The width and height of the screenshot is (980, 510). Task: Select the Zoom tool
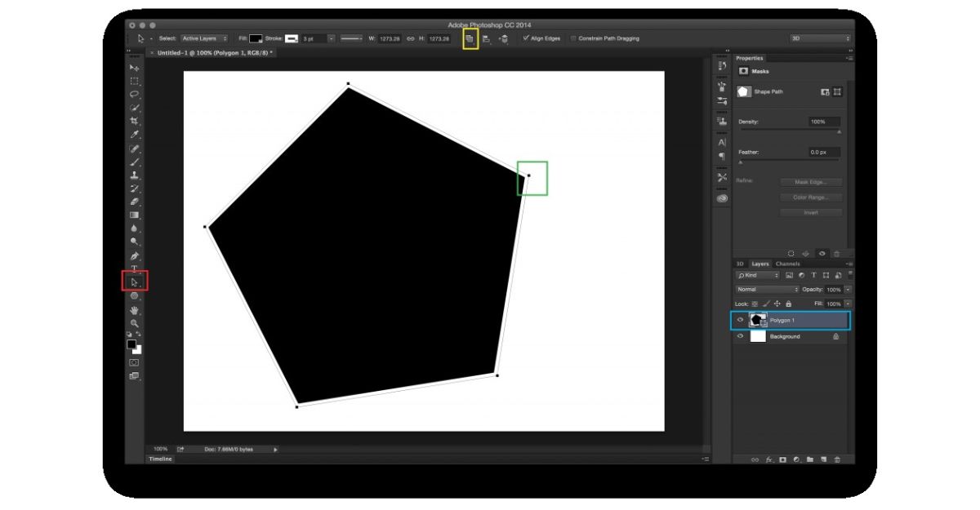[134, 323]
